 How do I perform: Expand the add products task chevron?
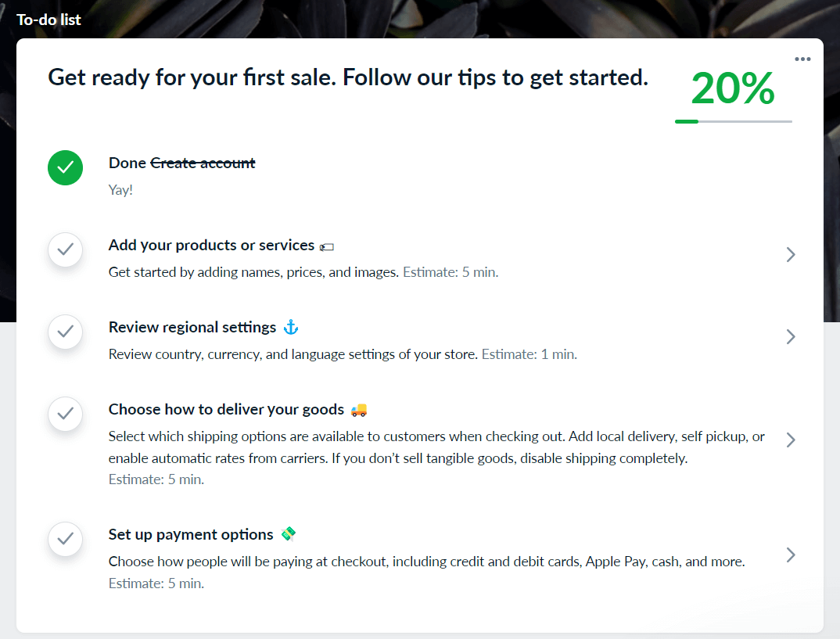coord(791,254)
